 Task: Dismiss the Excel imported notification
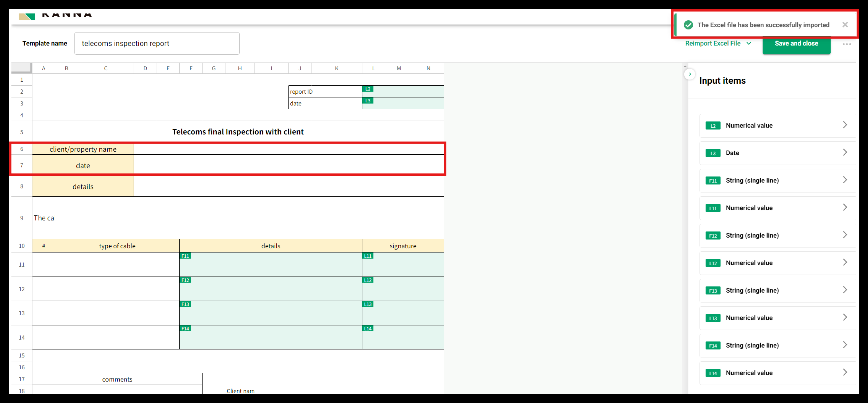[x=845, y=25]
